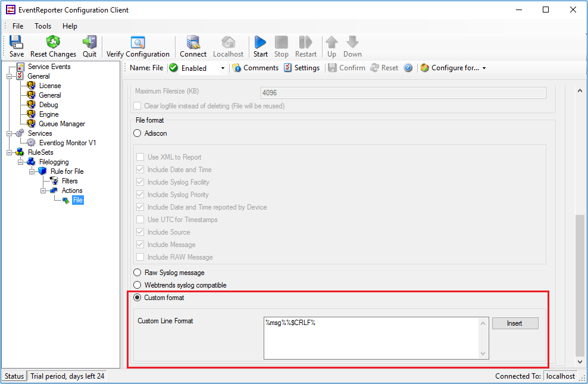Click the Localhost toolbar icon
This screenshot has height=384, width=588.
pos(228,42)
